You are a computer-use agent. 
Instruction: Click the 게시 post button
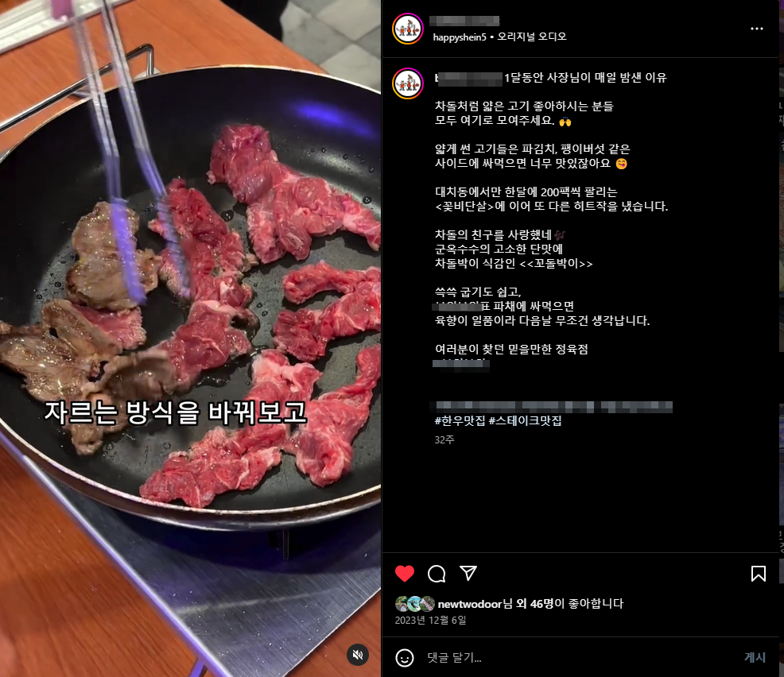[755, 657]
